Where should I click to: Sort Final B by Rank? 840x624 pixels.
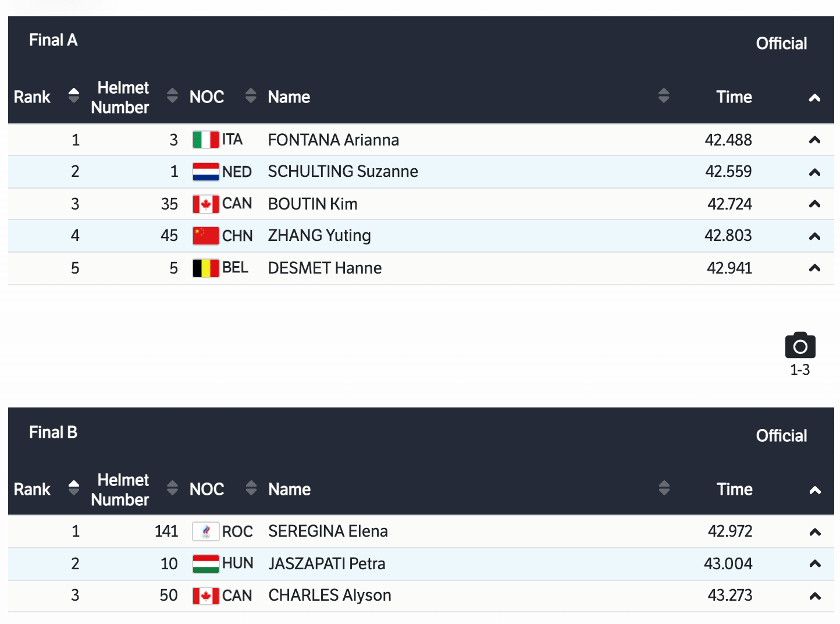click(74, 488)
